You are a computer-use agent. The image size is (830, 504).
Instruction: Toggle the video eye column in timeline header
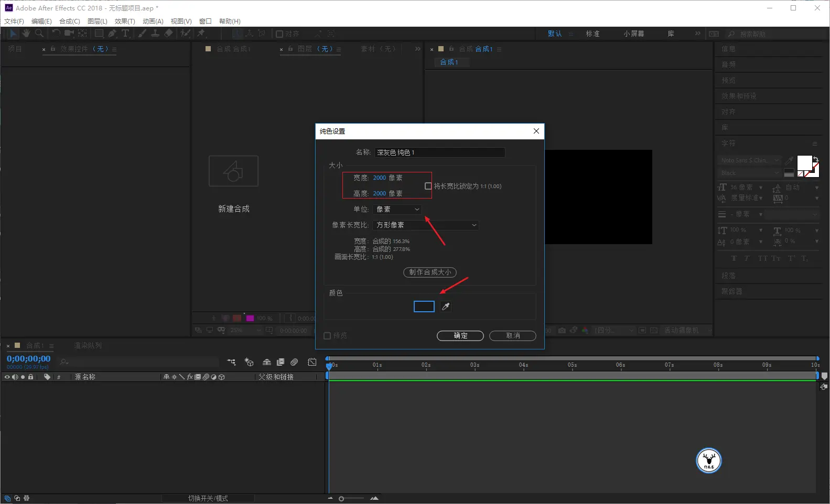[x=7, y=377]
